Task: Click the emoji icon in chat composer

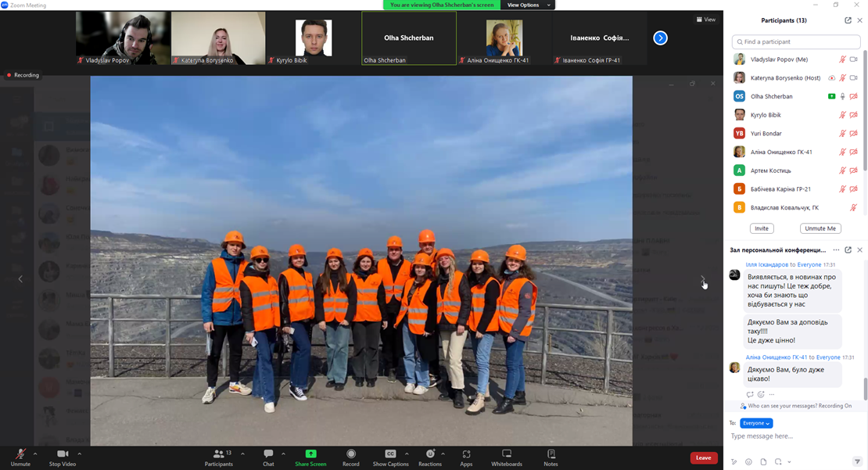Action: [748, 462]
